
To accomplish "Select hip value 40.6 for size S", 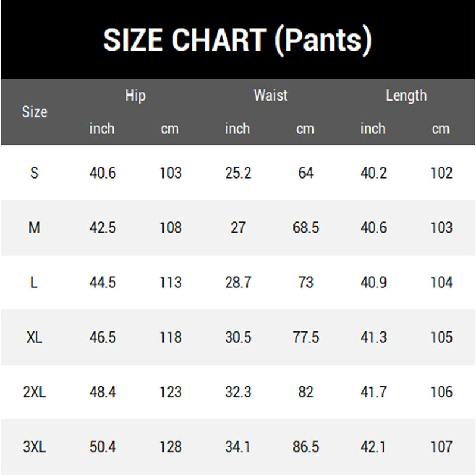I will 102,173.
